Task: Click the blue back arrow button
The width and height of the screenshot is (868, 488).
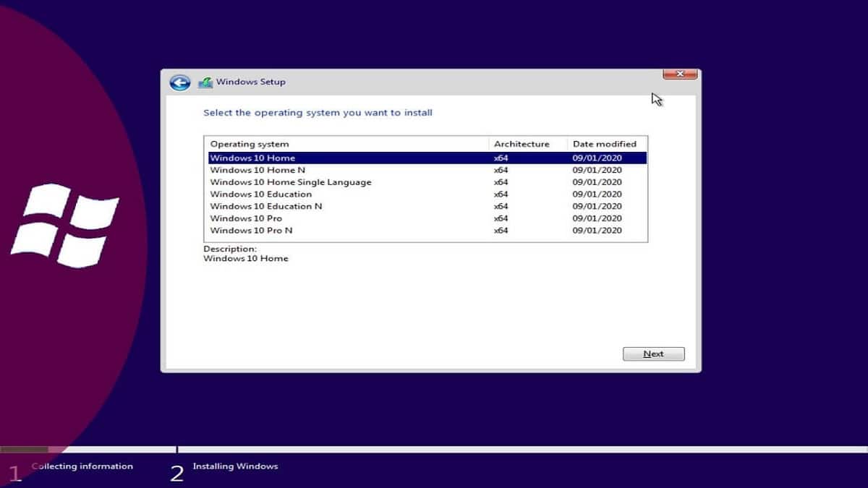Action: pyautogui.click(x=179, y=82)
